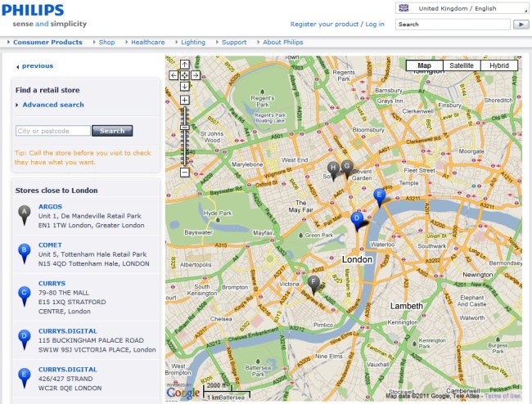Open the About Philips menu
Image resolution: width=532 pixels, height=404 pixels.
coord(283,42)
